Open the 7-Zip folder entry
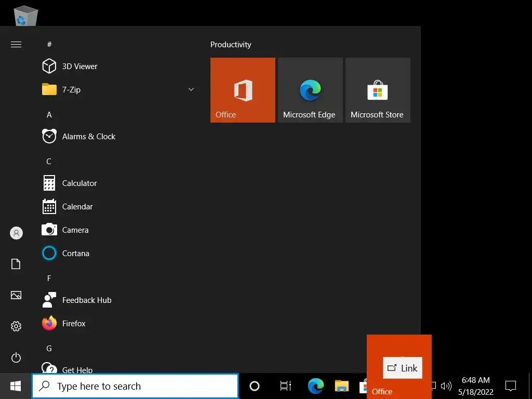532x399 pixels. point(119,89)
